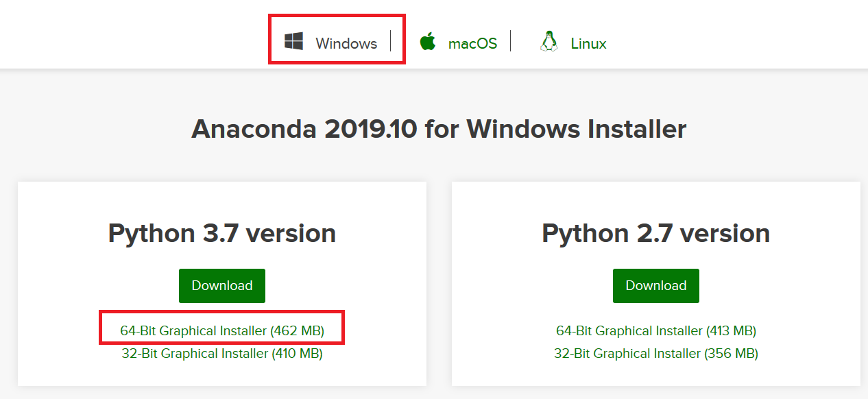Viewport: 868px width, 399px height.
Task: Open 32-Bit Graphical Installer (410 MB) link
Action: 222,353
